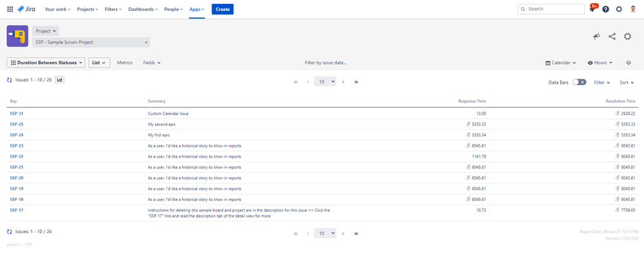The image size is (644, 253).
Task: Open the Projects menu
Action: click(88, 9)
